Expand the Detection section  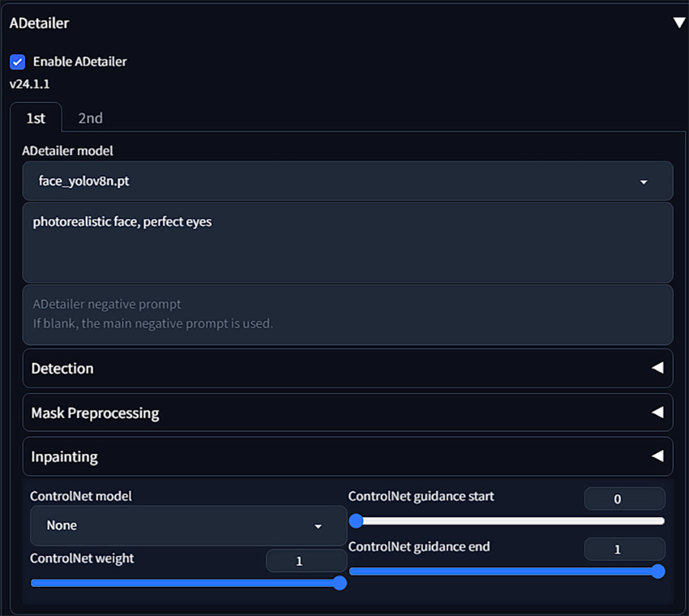pos(348,368)
